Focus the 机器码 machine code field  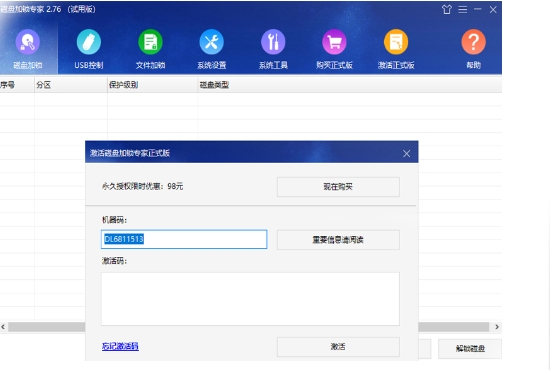(184, 239)
